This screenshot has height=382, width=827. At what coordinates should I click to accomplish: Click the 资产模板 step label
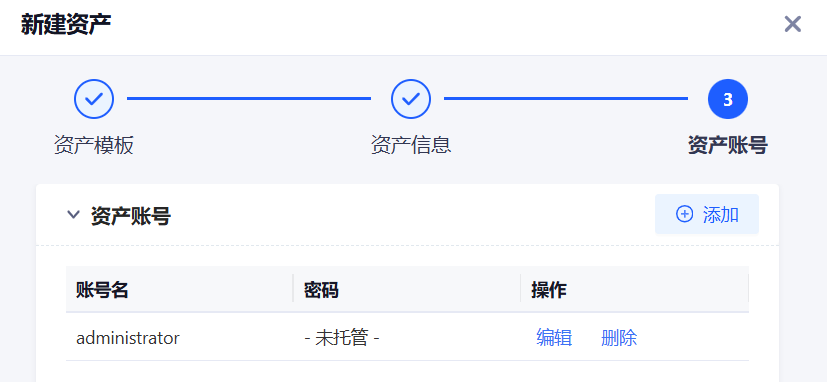94,145
